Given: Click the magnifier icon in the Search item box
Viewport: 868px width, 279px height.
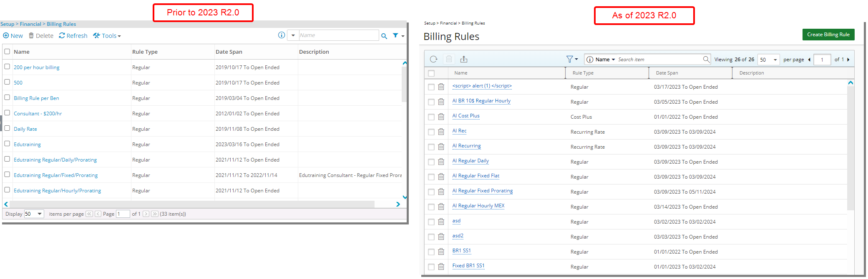Looking at the screenshot, I should pyautogui.click(x=706, y=59).
